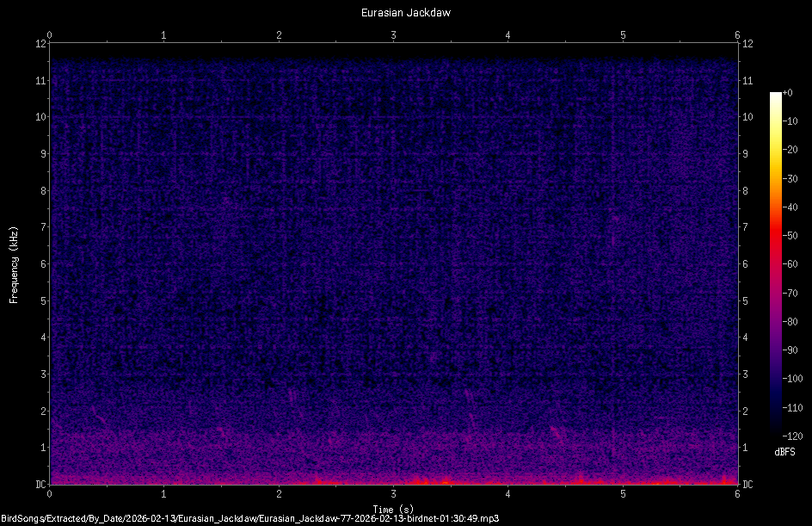The image size is (812, 526).
Task: Click the Time (s) axis label
Action: click(x=393, y=508)
